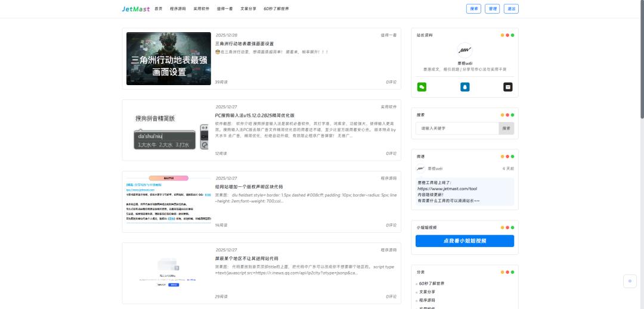Click the 退出 logout button
Screen dimensions: 644x309
click(x=511, y=9)
